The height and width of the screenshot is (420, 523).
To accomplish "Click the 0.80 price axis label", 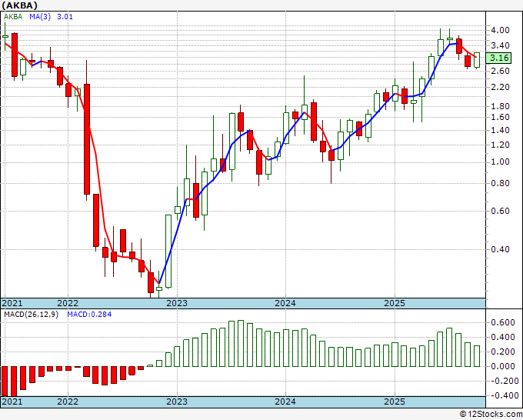I will coord(500,184).
